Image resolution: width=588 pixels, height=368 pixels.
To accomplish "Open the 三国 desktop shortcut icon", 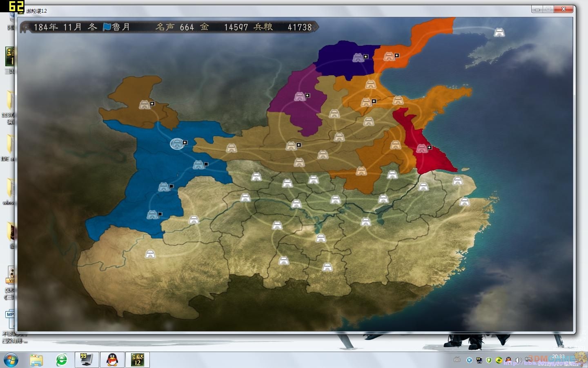I will point(10,57).
